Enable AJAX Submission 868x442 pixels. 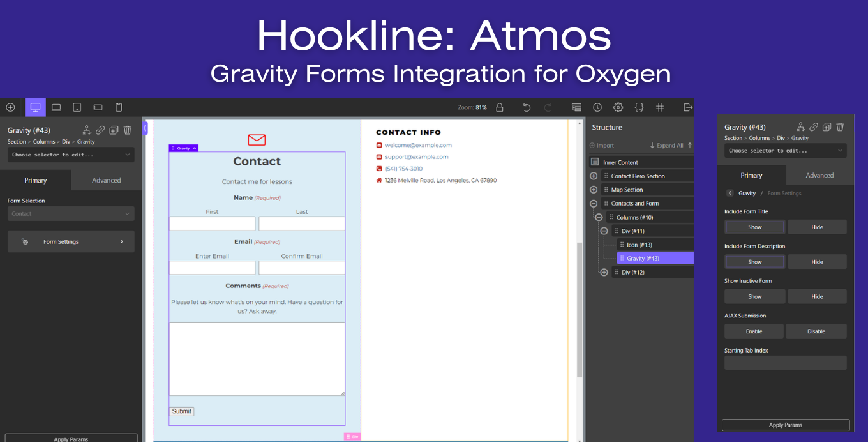click(x=754, y=331)
